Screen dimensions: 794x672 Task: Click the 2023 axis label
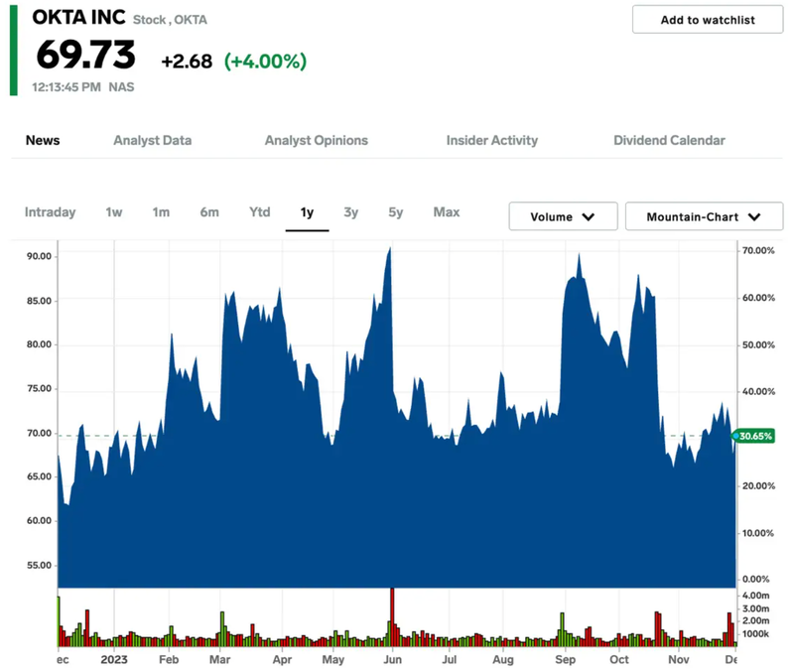coord(114,659)
